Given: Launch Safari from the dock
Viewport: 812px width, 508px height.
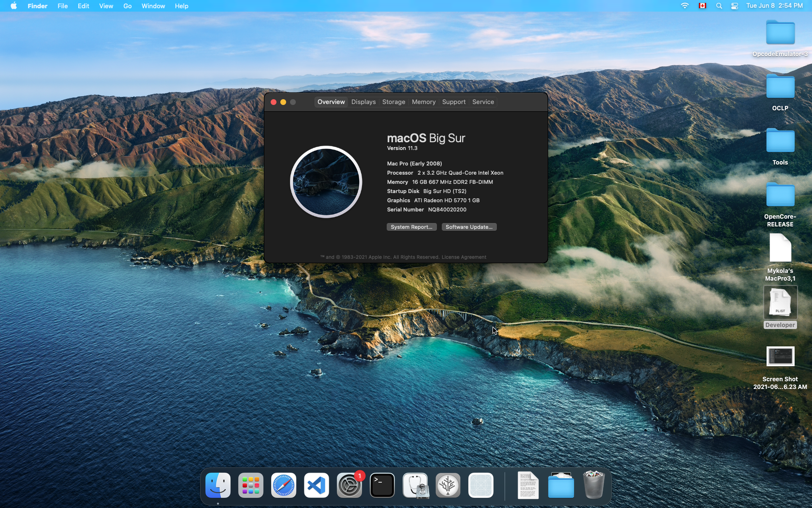Looking at the screenshot, I should point(284,485).
